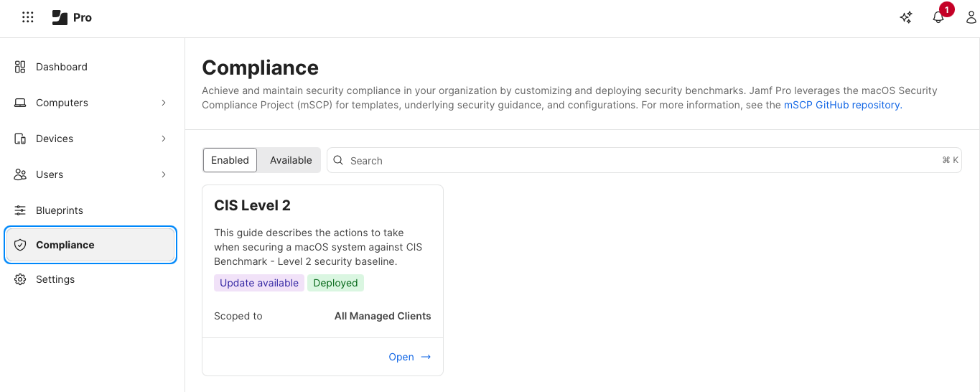Image resolution: width=980 pixels, height=392 pixels.
Task: Focus the benchmark Search field
Action: (644, 160)
